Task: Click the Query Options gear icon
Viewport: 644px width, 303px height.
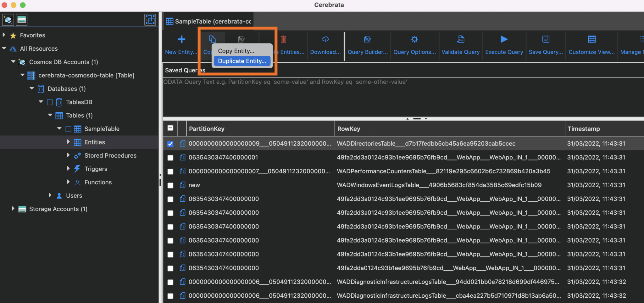Action: pos(414,39)
